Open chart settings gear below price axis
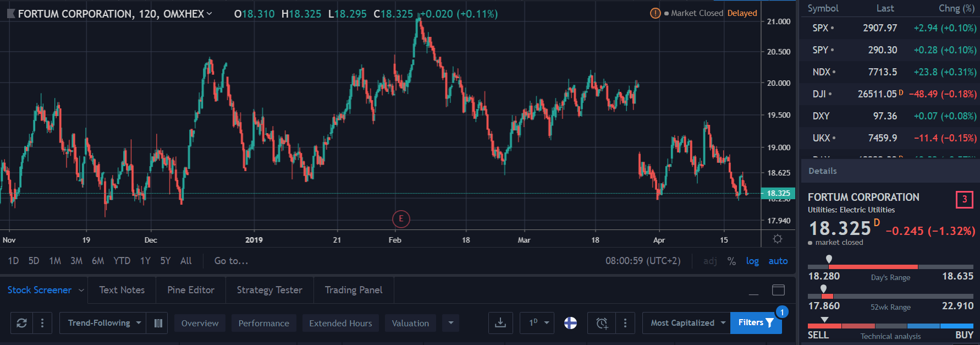The image size is (980, 345). click(777, 239)
